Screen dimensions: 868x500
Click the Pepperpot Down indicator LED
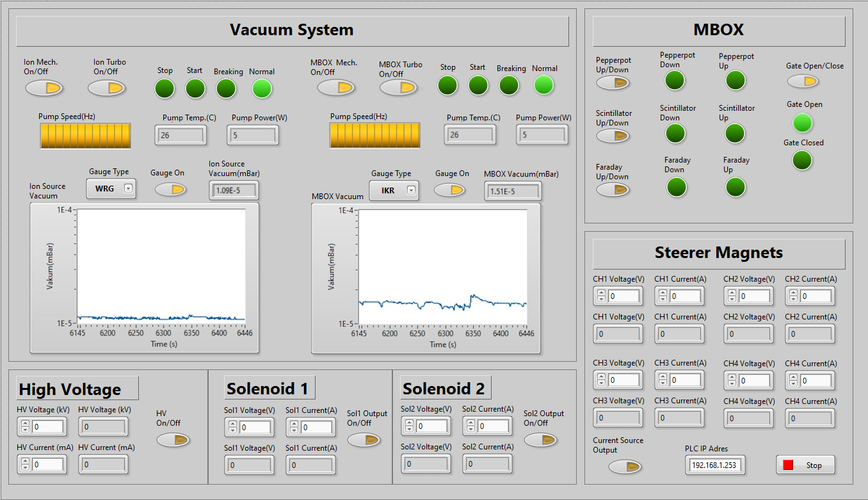(x=675, y=81)
